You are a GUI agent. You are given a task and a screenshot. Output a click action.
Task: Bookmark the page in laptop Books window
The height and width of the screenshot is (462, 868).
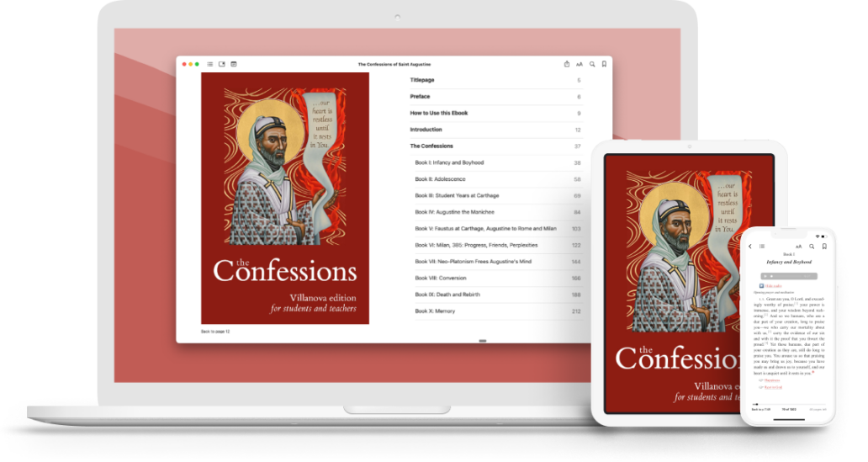604,64
